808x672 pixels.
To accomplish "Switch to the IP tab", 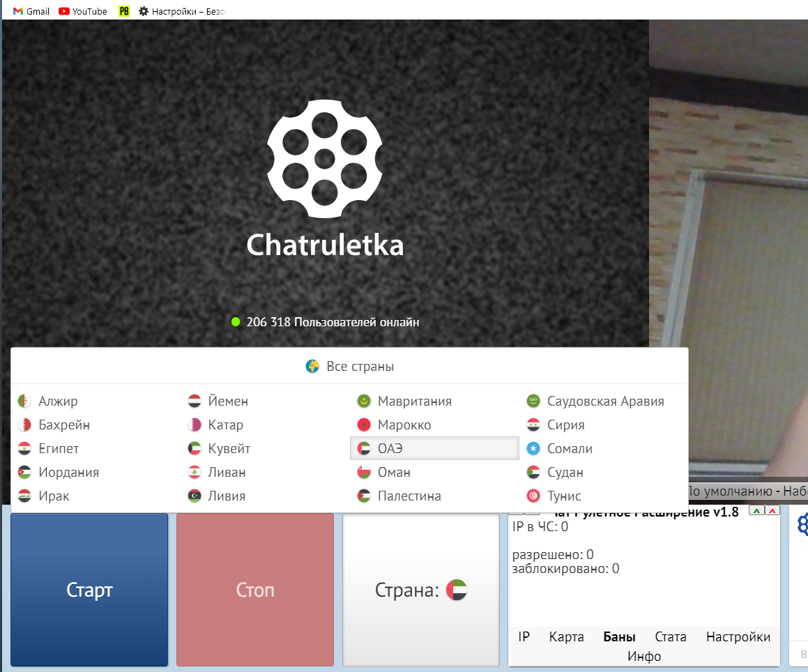I will point(524,637).
